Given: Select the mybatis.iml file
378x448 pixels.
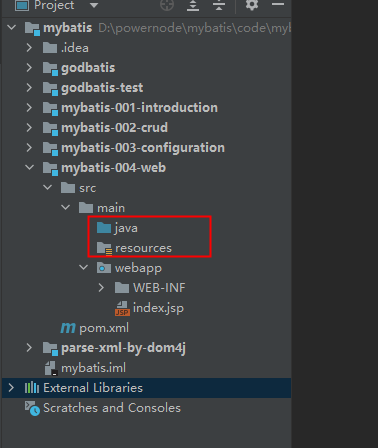Looking at the screenshot, I should tap(85, 368).
